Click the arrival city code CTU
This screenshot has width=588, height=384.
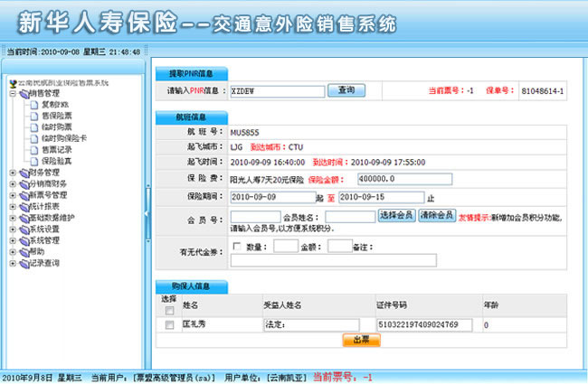click(296, 147)
